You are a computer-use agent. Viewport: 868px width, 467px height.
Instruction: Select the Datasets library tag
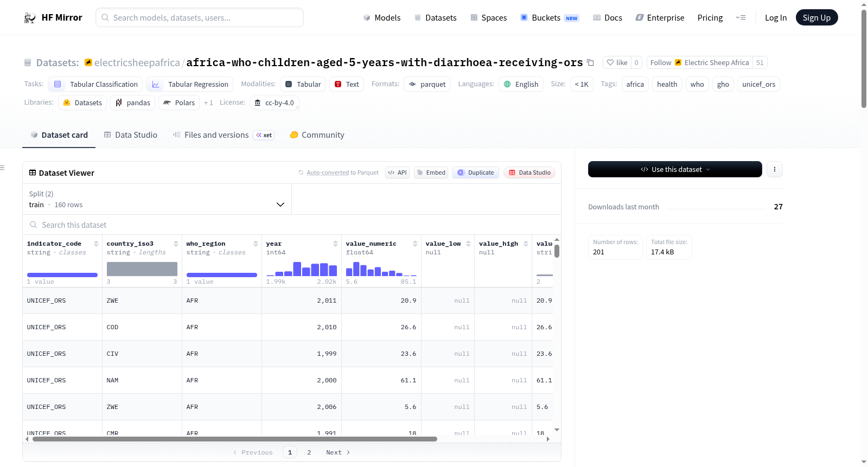tap(82, 103)
